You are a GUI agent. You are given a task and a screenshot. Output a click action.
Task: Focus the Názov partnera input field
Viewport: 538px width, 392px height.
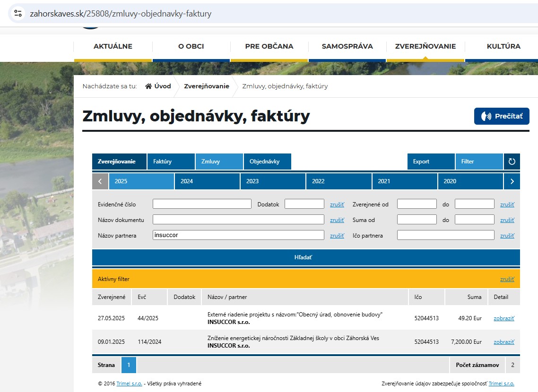tap(238, 235)
